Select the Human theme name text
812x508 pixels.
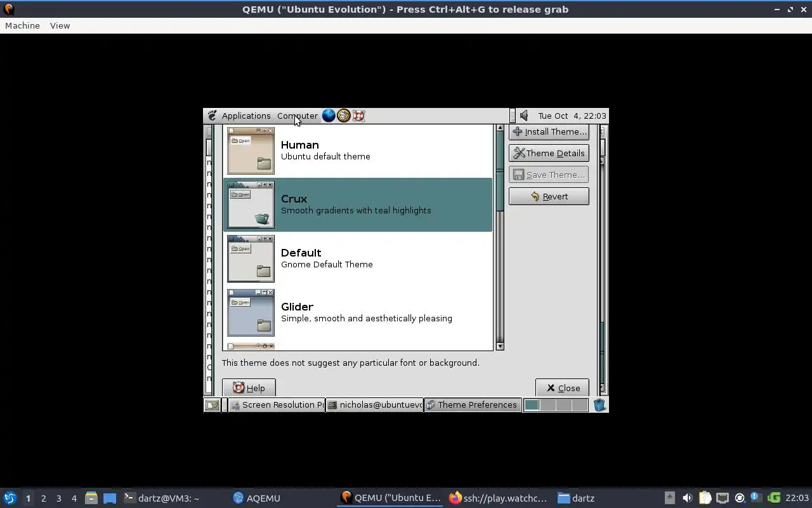(x=299, y=145)
